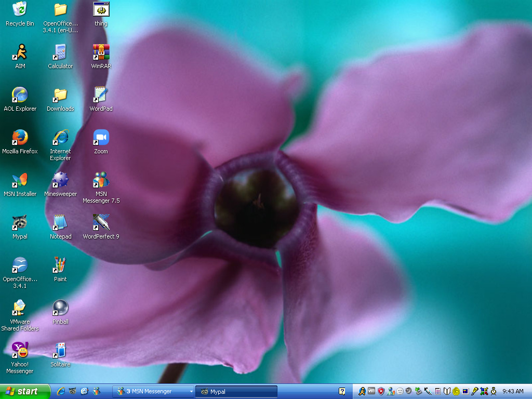Click the AOL Explorer desktop shortcut
The width and height of the screenshot is (532, 399).
pos(20,95)
